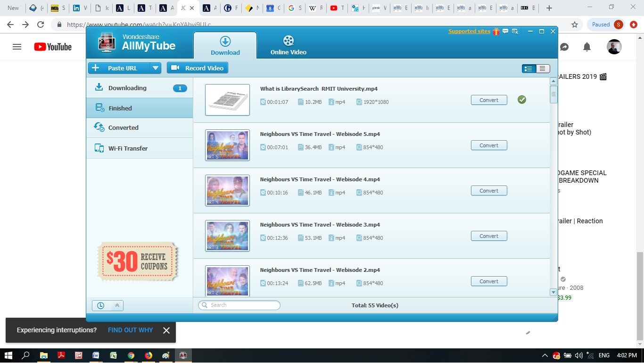Image resolution: width=644 pixels, height=363 pixels.
Task: Click the list scrollbar down arrow
Action: pyautogui.click(x=553, y=292)
